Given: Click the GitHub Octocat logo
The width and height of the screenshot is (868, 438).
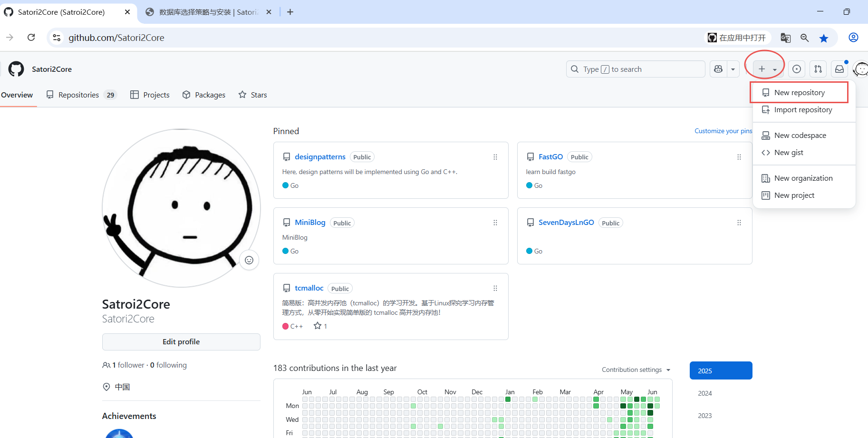Looking at the screenshot, I should click(16, 69).
